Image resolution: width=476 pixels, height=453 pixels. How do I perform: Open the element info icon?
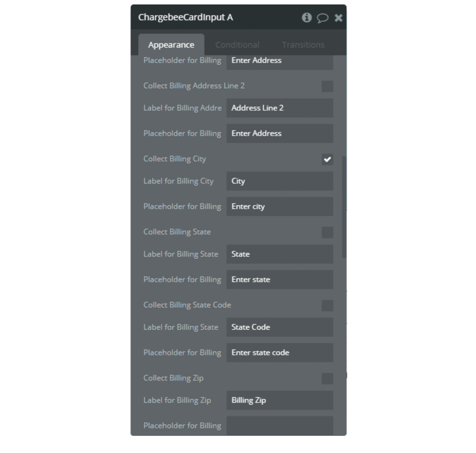(307, 17)
